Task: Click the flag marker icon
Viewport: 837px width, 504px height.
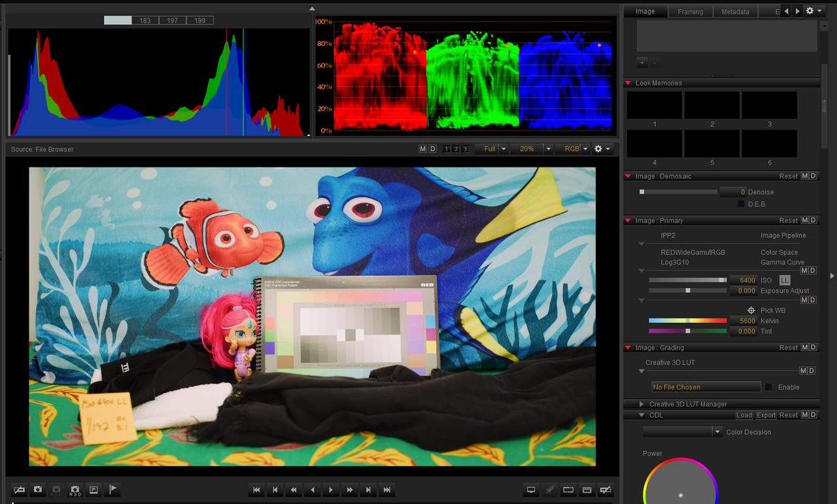Action: tap(112, 490)
